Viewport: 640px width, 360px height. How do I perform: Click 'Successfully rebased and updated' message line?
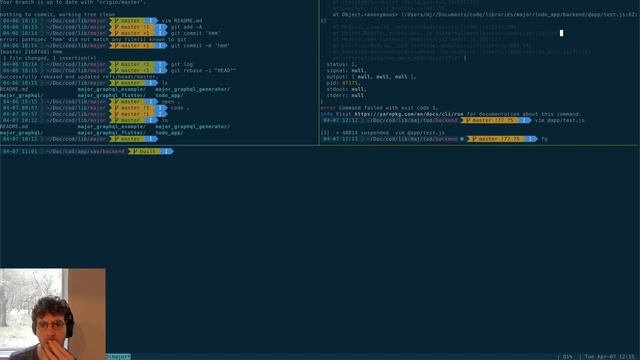pos(78,77)
